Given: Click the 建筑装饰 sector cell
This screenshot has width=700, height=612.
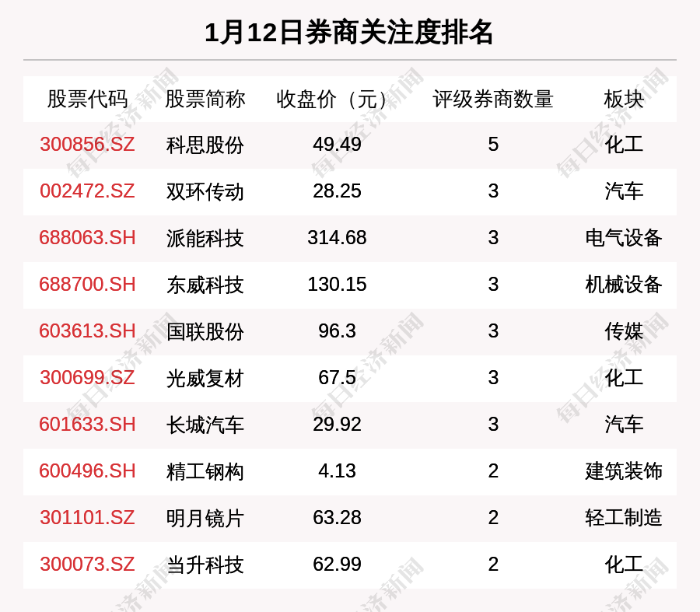Looking at the screenshot, I should click(624, 471).
